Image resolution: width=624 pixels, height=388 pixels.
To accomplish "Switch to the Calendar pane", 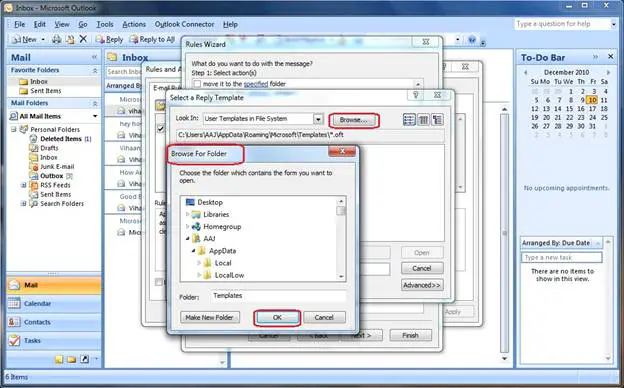I will tap(54, 304).
